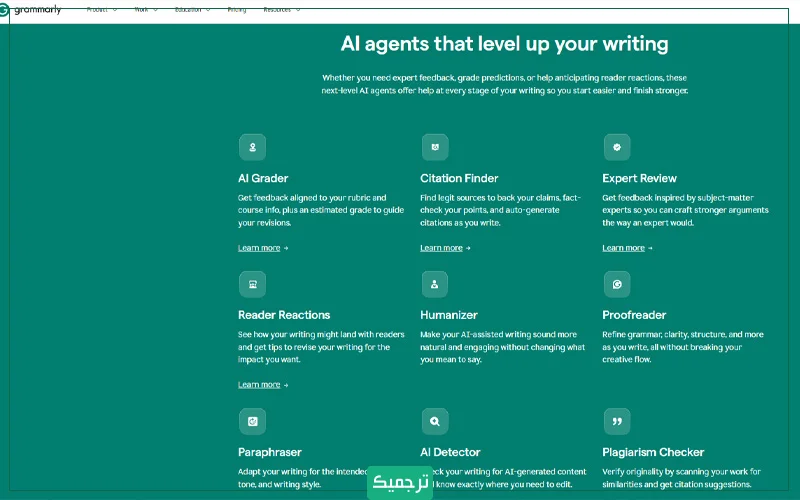Go to the Pricing page

pos(237,9)
